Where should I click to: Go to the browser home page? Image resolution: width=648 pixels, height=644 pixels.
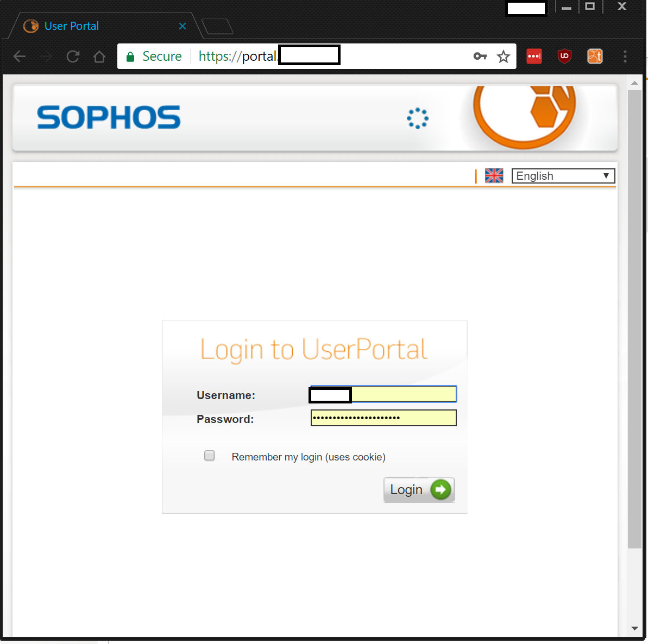click(99, 56)
